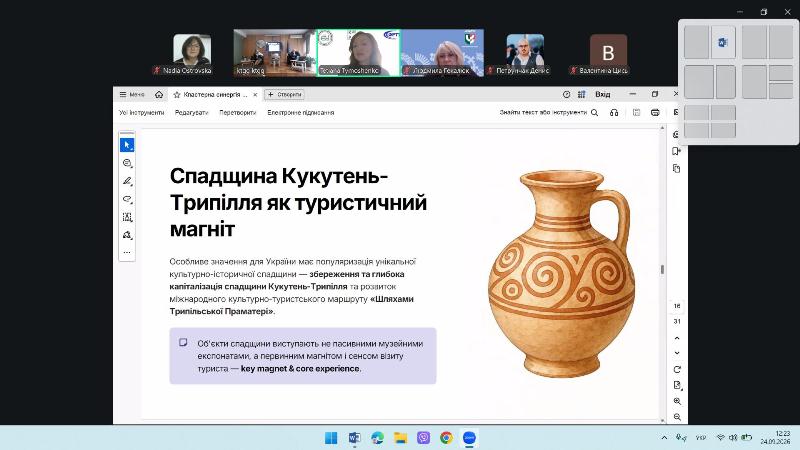Image resolution: width=800 pixels, height=450 pixels.
Task: Select Людмила Гекалюк's video thumbnail
Action: click(x=442, y=53)
